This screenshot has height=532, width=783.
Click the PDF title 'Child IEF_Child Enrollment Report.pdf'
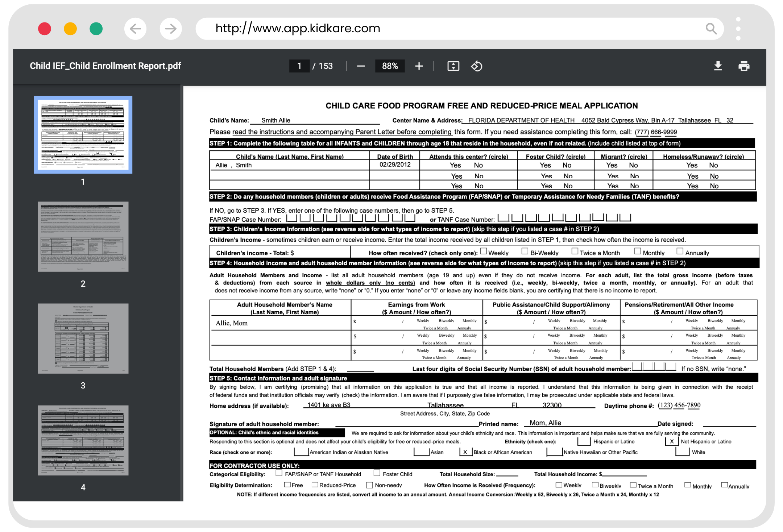[105, 66]
